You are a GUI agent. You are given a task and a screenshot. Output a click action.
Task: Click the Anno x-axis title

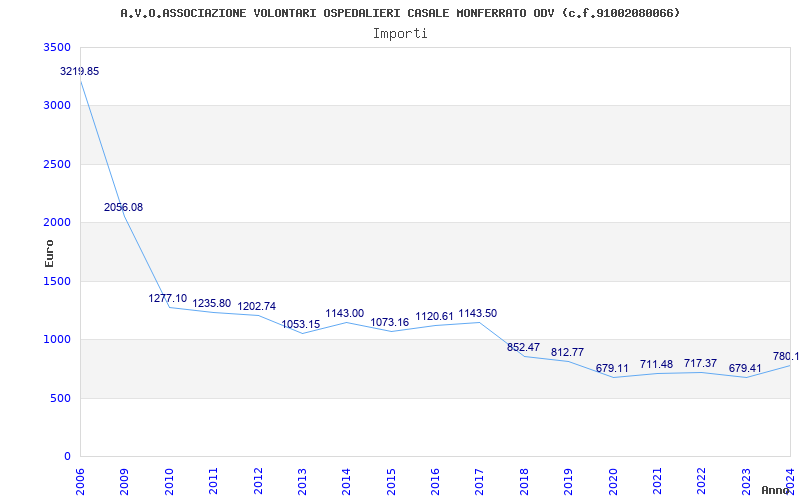point(776,490)
